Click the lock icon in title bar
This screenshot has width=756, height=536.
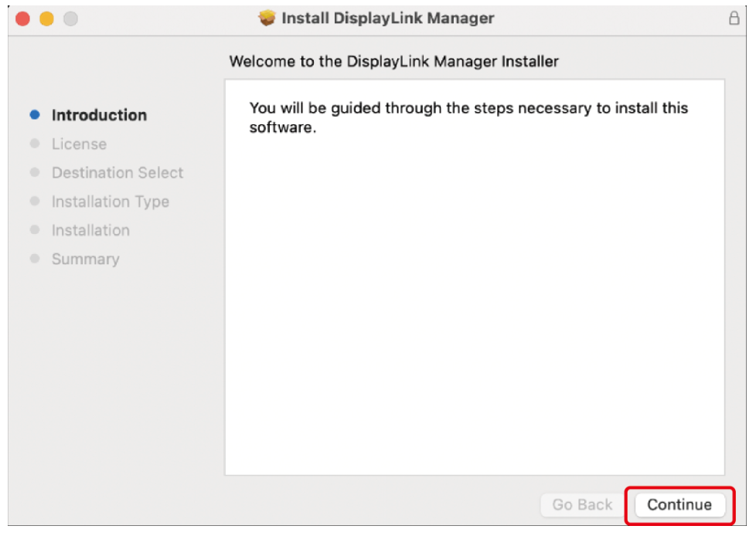(734, 19)
